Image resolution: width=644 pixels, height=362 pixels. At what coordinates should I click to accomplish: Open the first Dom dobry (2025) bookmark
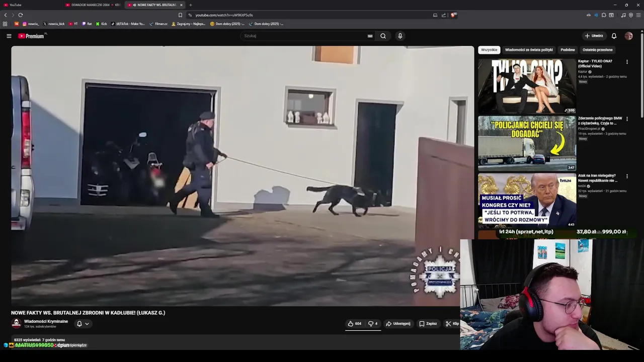click(x=227, y=24)
